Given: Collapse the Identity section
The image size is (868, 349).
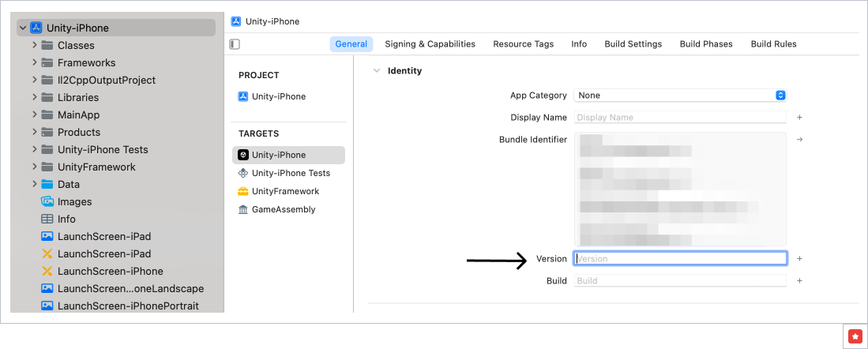Looking at the screenshot, I should tap(376, 70).
